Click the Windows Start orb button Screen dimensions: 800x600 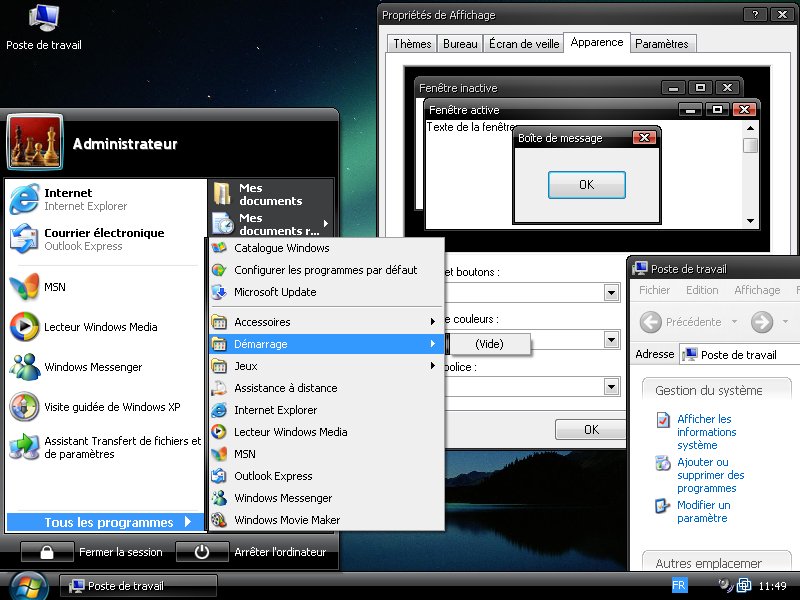point(27,585)
